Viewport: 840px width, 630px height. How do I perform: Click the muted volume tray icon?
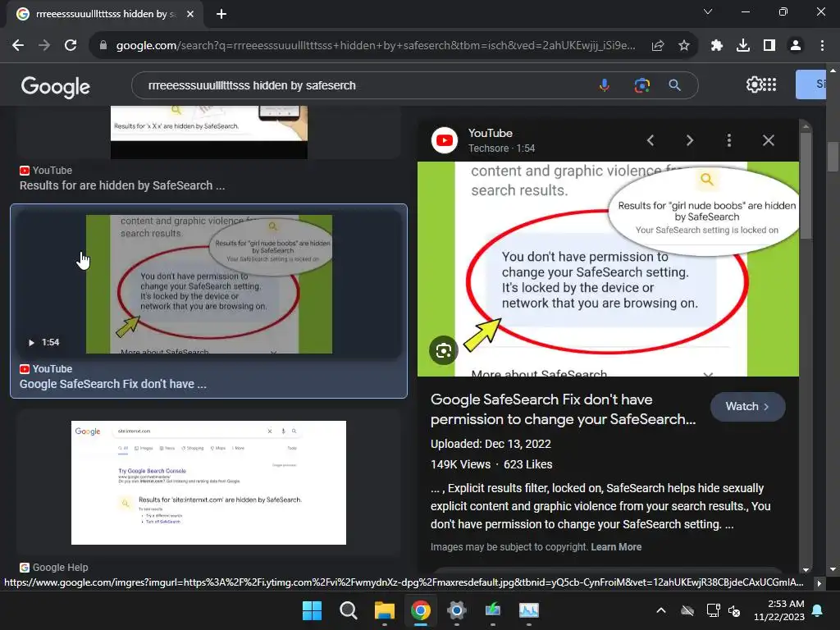(734, 610)
